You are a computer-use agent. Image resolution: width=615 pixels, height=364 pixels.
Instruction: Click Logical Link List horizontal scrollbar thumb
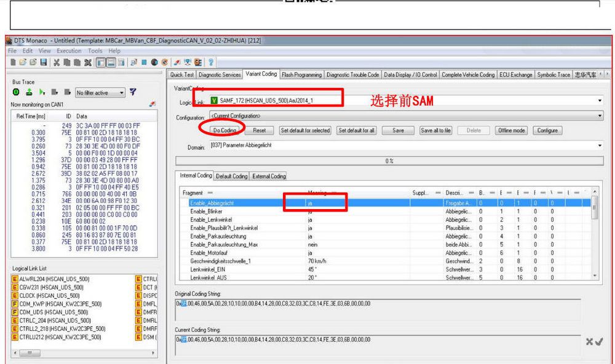30,353
